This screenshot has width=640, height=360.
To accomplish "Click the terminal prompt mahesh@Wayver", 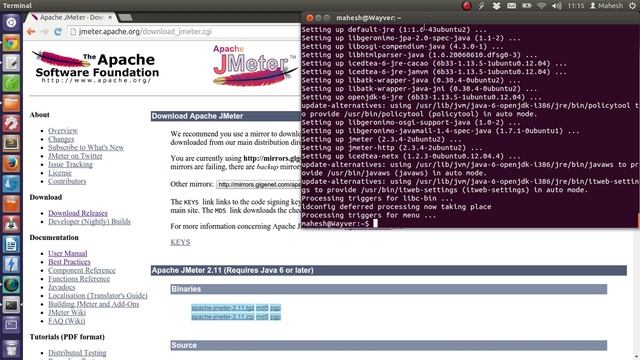I will [x=336, y=223].
